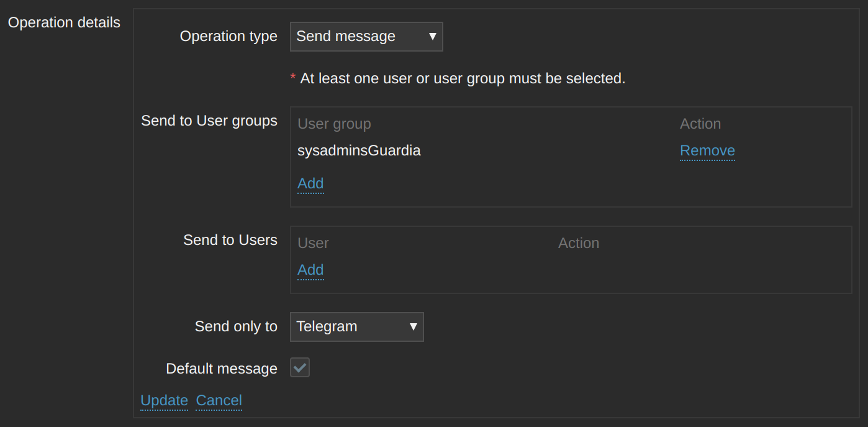Add a user group via Add link
Image resolution: width=868 pixels, height=427 pixels.
[x=310, y=184]
